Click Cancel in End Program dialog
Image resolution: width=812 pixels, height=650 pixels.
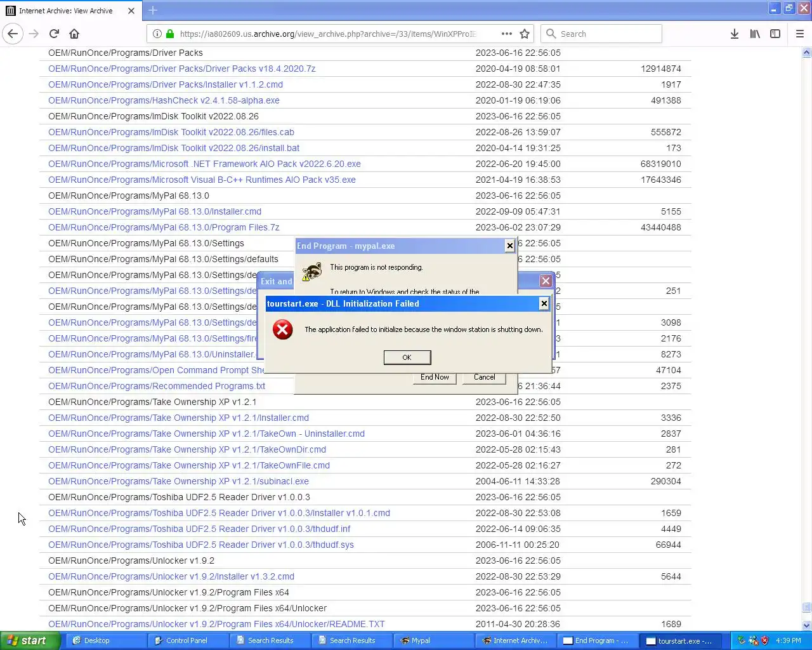(x=485, y=378)
